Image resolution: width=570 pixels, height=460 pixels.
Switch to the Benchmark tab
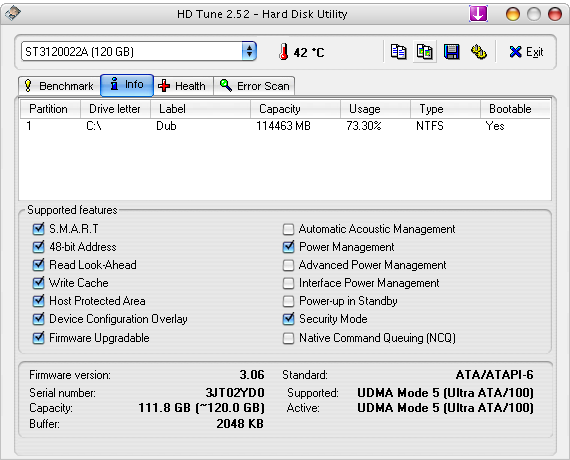coord(59,86)
